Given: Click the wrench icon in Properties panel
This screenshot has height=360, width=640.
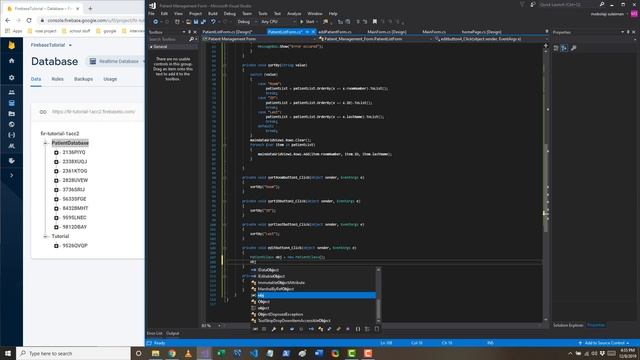Looking at the screenshot, I should [573, 48].
